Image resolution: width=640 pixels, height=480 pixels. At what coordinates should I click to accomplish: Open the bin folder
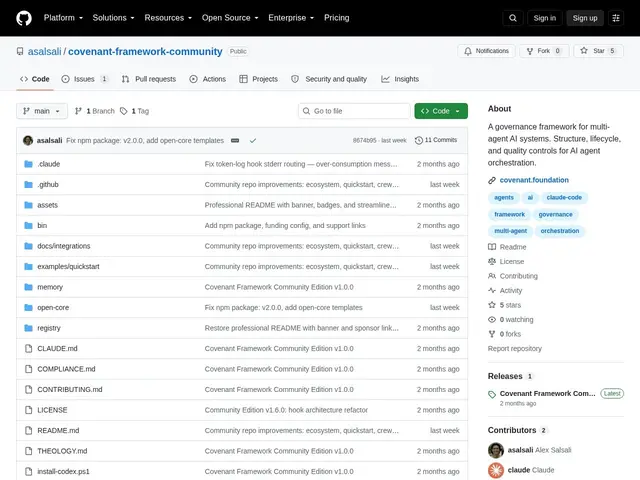[42, 225]
